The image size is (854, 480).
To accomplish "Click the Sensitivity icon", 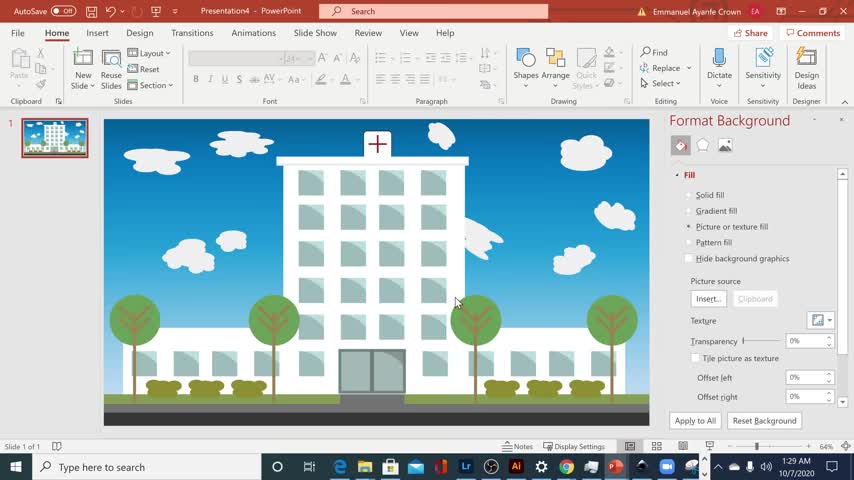I will pyautogui.click(x=763, y=59).
